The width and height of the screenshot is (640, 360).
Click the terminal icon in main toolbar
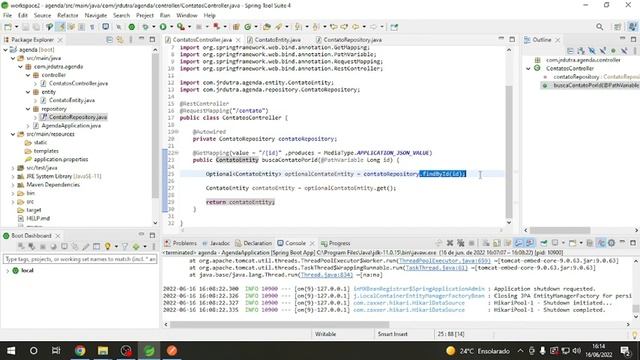[105, 27]
